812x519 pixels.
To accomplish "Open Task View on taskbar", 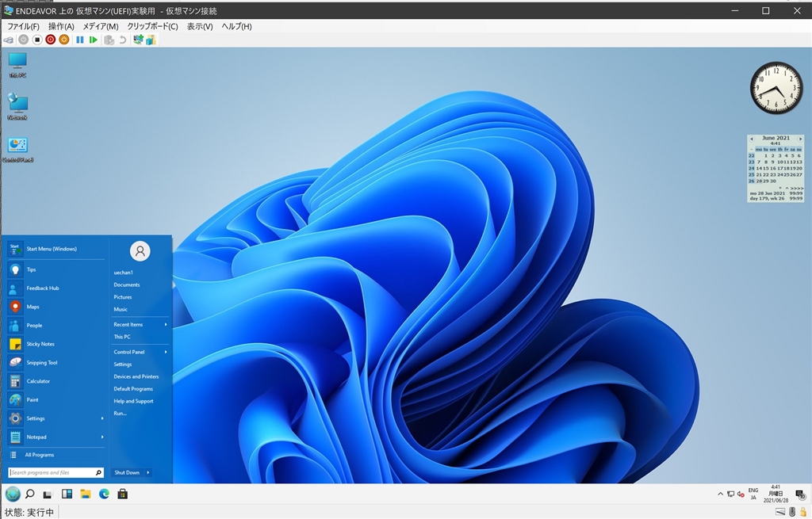I will point(47,494).
